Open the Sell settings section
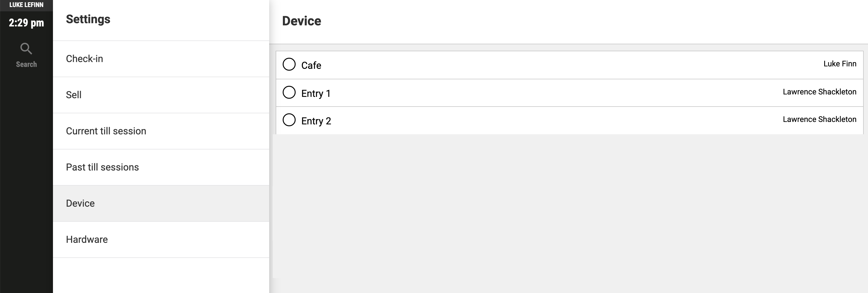 click(161, 95)
